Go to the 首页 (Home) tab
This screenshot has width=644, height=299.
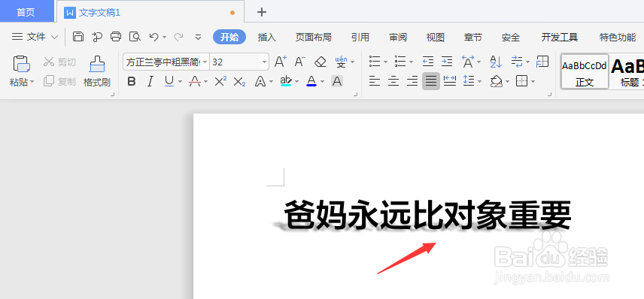[26, 12]
